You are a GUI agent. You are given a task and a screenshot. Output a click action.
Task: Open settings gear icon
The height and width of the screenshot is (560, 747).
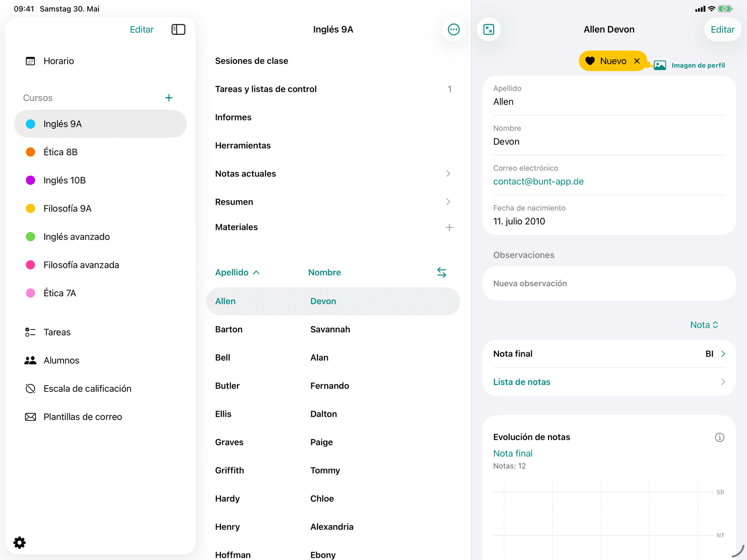20,542
